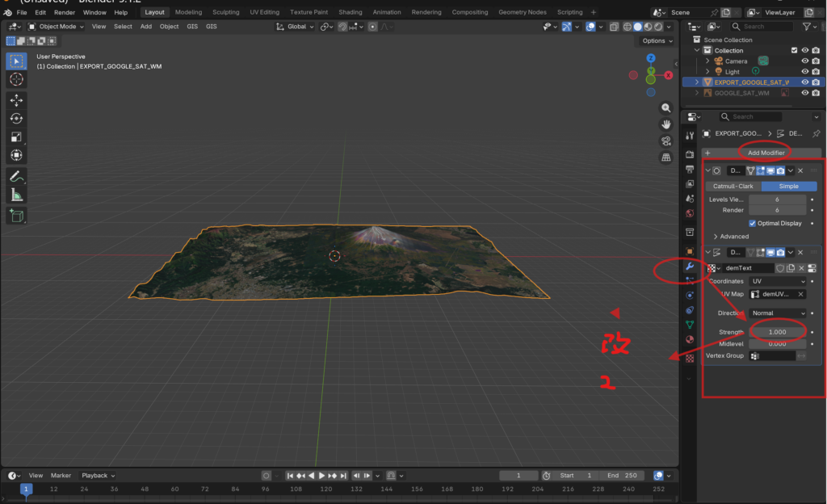Toggle proportional editing in header
Screen dimensions: 827x504
(373, 27)
